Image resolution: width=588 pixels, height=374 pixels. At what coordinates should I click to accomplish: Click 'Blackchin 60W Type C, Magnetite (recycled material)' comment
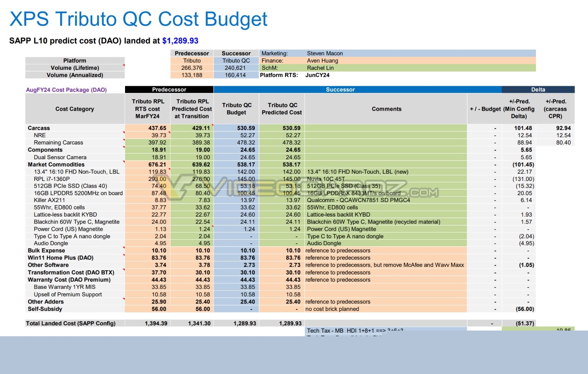373,222
